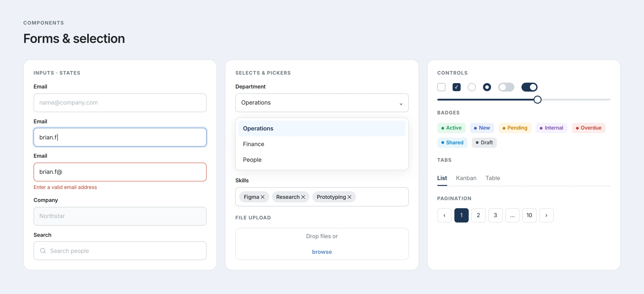Click the New badge
The image size is (644, 294).
pyautogui.click(x=482, y=128)
